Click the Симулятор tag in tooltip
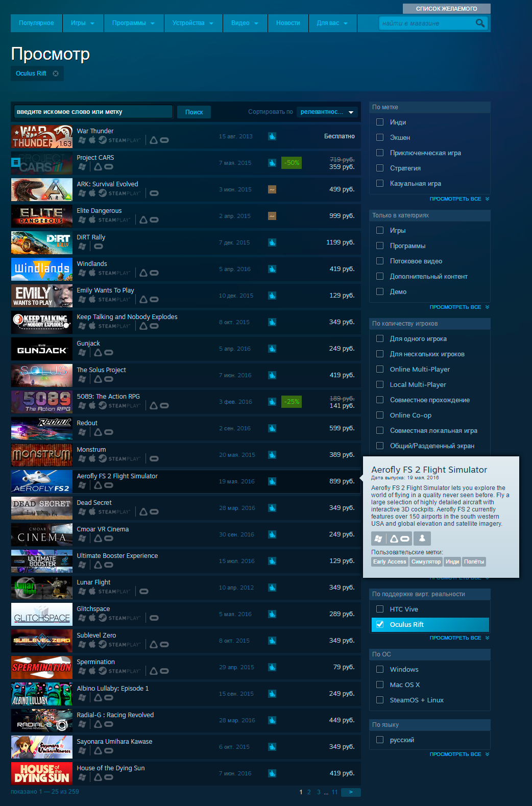532x806 pixels. click(x=426, y=562)
